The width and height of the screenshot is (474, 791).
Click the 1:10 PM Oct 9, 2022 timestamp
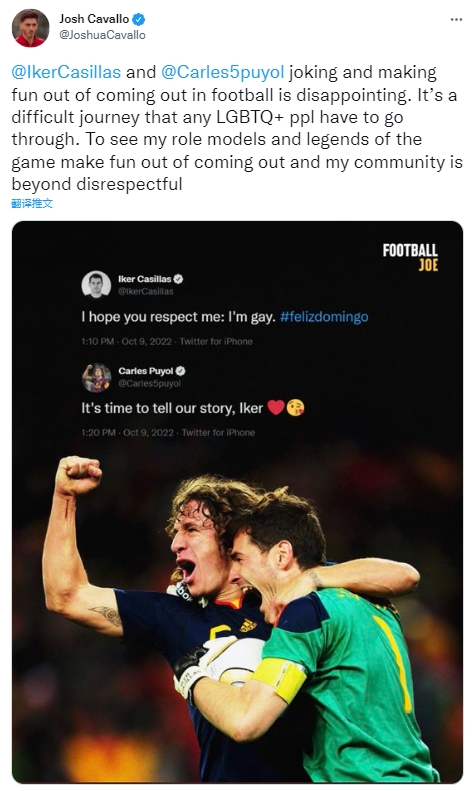tap(127, 342)
